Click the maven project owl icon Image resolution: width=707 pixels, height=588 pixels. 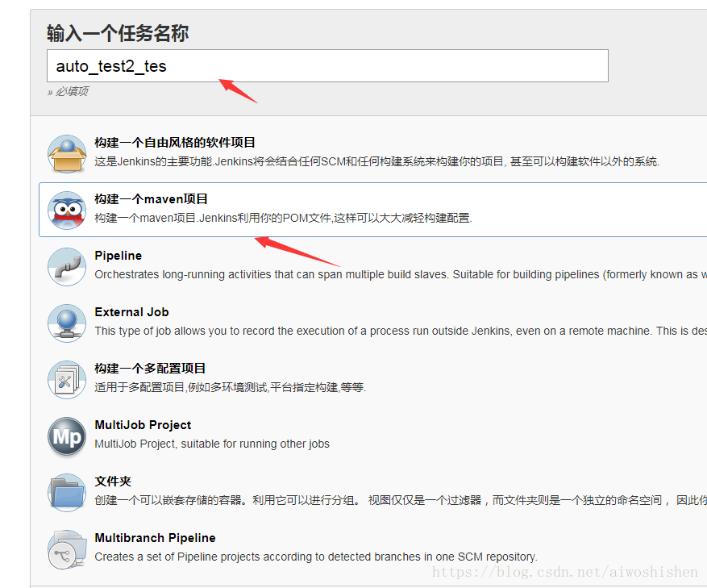[67, 211]
